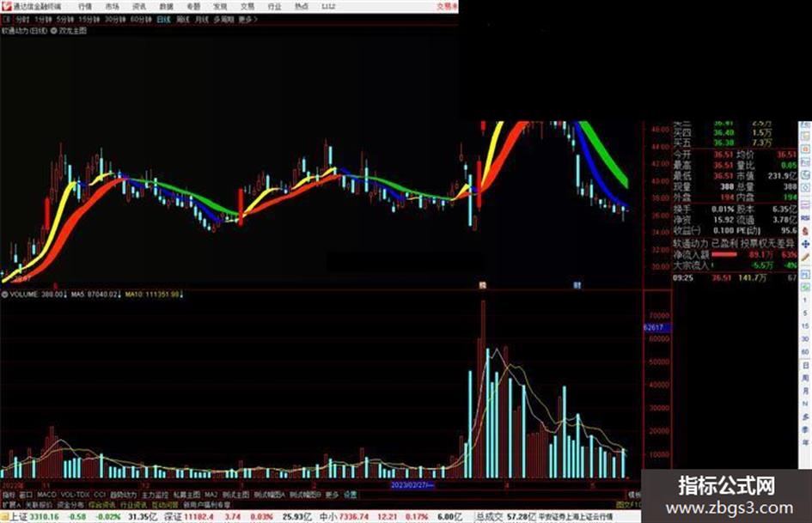Switch chart to 60分钟 period

click(x=141, y=19)
